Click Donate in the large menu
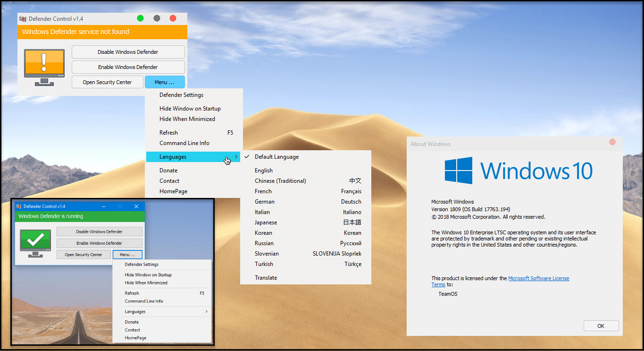 pyautogui.click(x=194, y=171)
